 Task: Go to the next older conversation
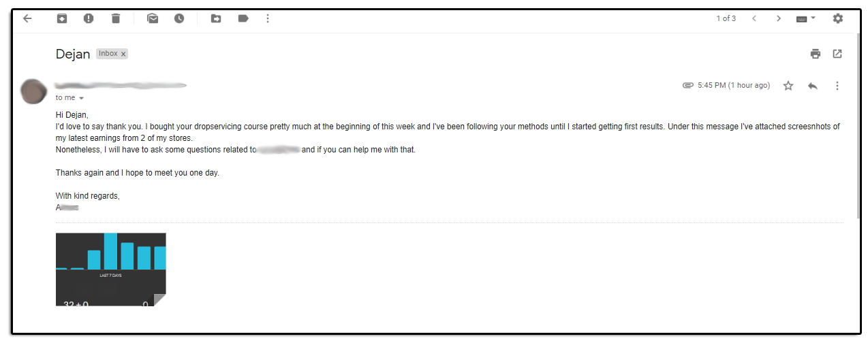(779, 18)
